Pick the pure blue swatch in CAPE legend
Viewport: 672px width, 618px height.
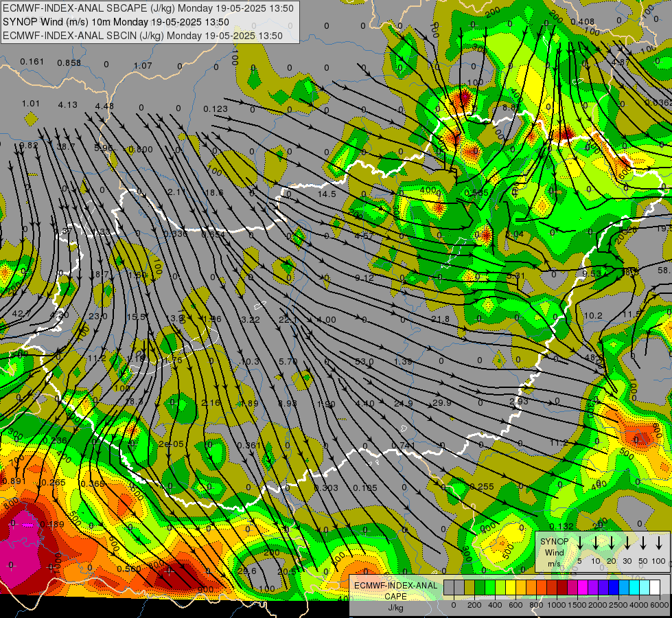(x=614, y=587)
